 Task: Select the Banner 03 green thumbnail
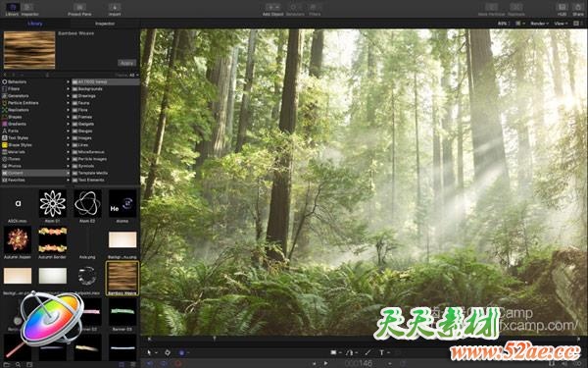pyautogui.click(x=122, y=312)
